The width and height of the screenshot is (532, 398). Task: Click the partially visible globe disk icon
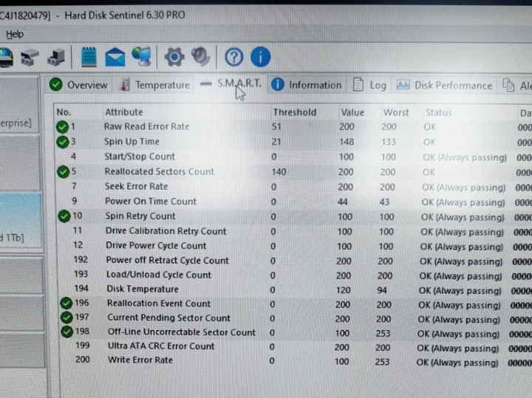[6, 58]
